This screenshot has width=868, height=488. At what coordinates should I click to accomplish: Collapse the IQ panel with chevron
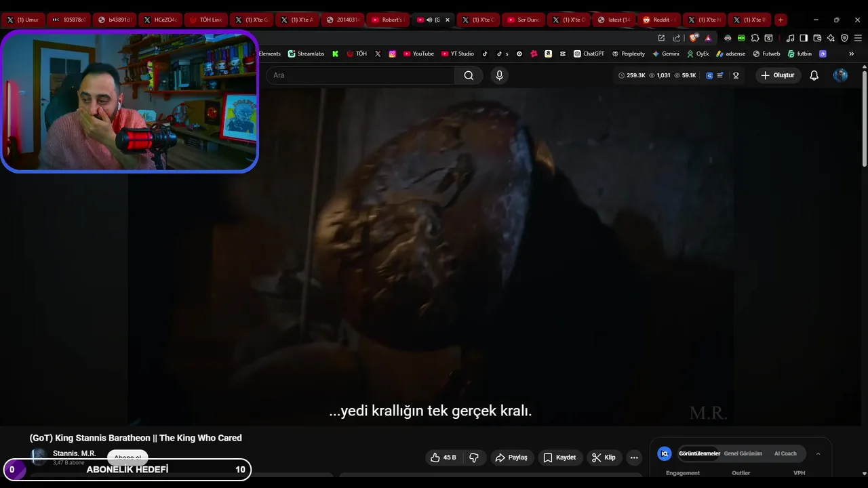[x=818, y=453]
